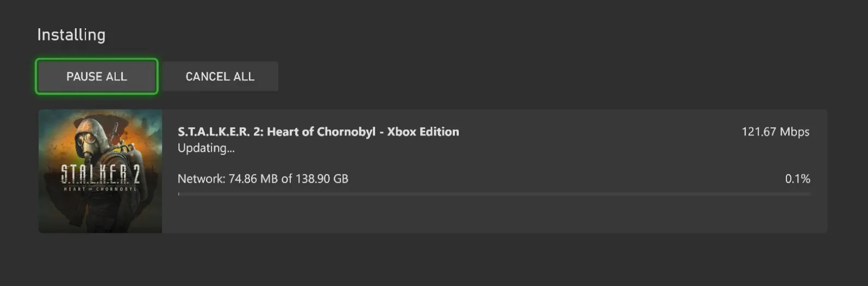868x286 pixels.
Task: Click empty space below the progress bar in card
Action: click(495, 216)
